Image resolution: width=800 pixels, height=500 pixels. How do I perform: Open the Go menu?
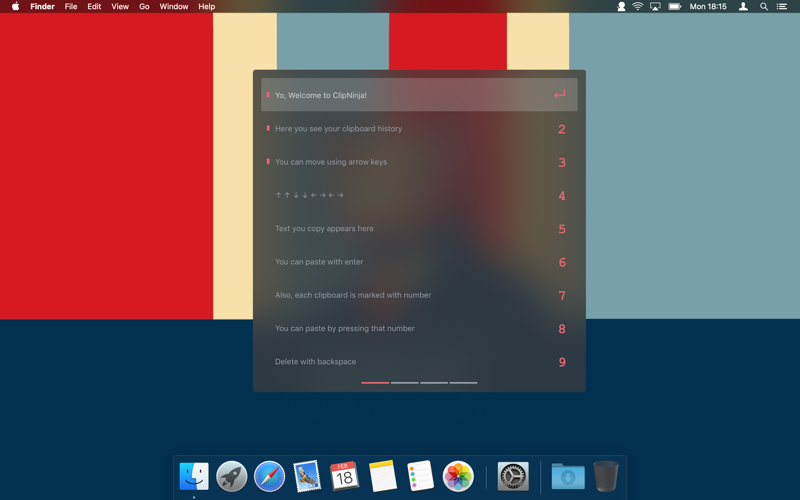click(x=144, y=6)
